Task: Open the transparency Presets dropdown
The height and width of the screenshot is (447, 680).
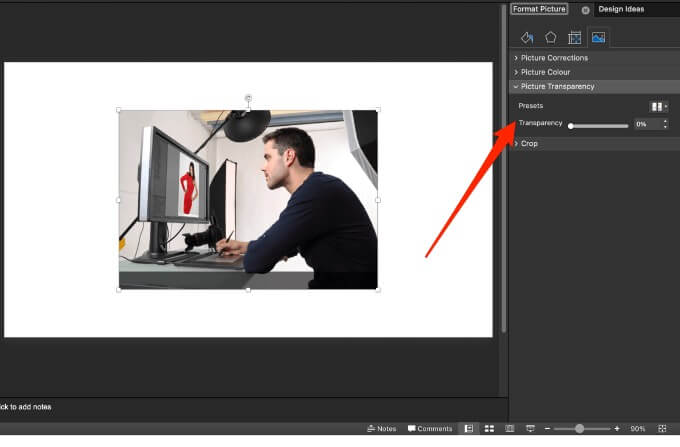Action: (658, 107)
